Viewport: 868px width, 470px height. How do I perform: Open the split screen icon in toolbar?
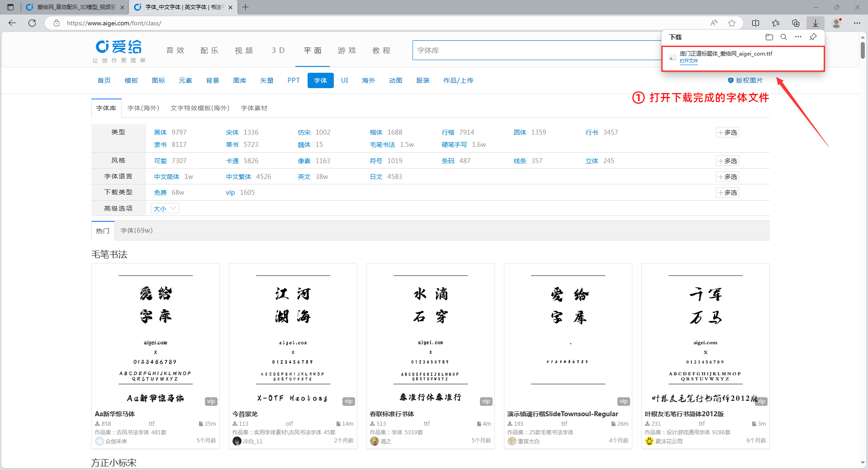click(x=755, y=23)
